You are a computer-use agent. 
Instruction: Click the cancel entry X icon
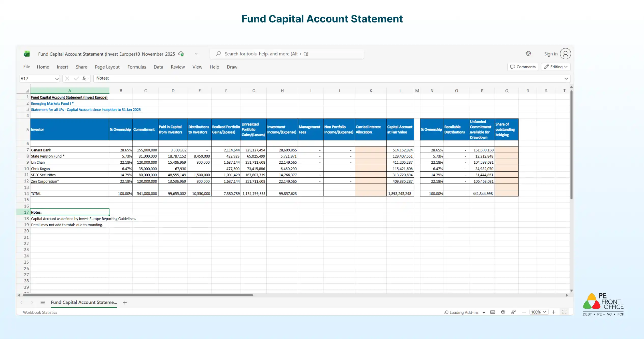[67, 79]
